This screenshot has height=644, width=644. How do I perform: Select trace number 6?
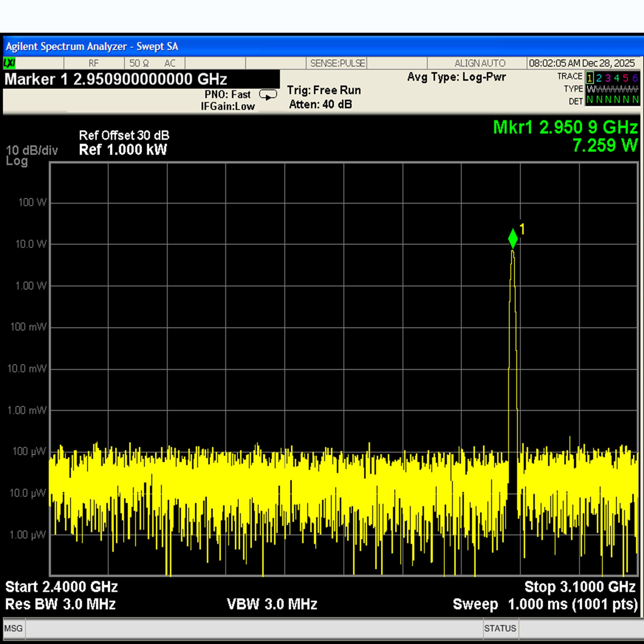pos(635,78)
